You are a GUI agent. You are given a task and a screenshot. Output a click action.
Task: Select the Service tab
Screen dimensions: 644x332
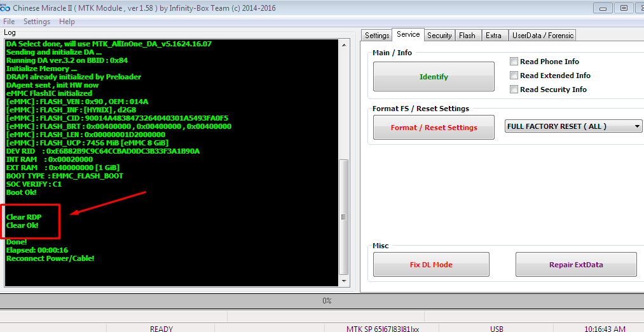[x=408, y=34]
